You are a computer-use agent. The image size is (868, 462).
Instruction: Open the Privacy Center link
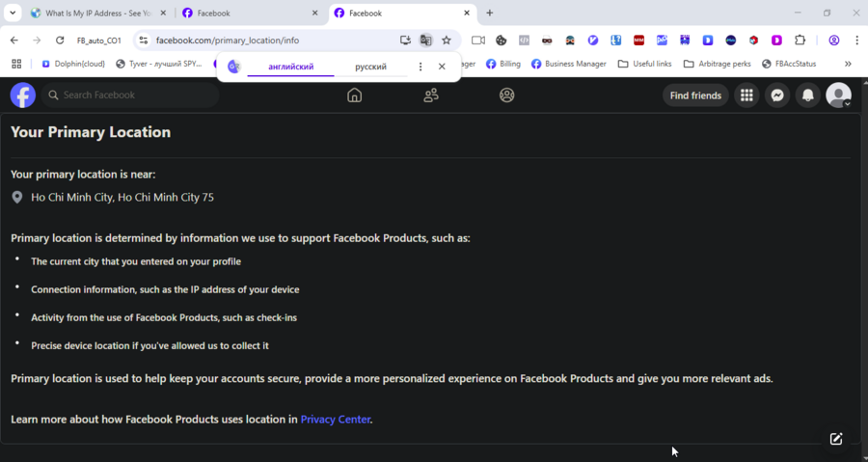pos(335,420)
